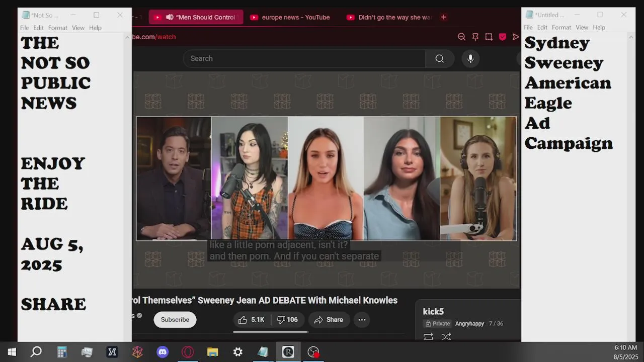This screenshot has height=362, width=644.
Task: Start voice search with microphone icon
Action: pyautogui.click(x=470, y=58)
